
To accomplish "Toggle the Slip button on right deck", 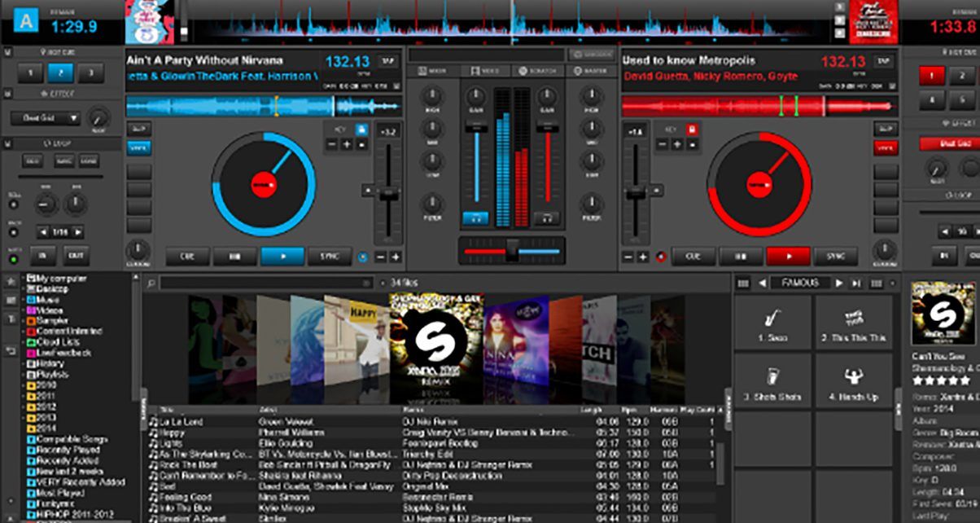I will tap(885, 129).
